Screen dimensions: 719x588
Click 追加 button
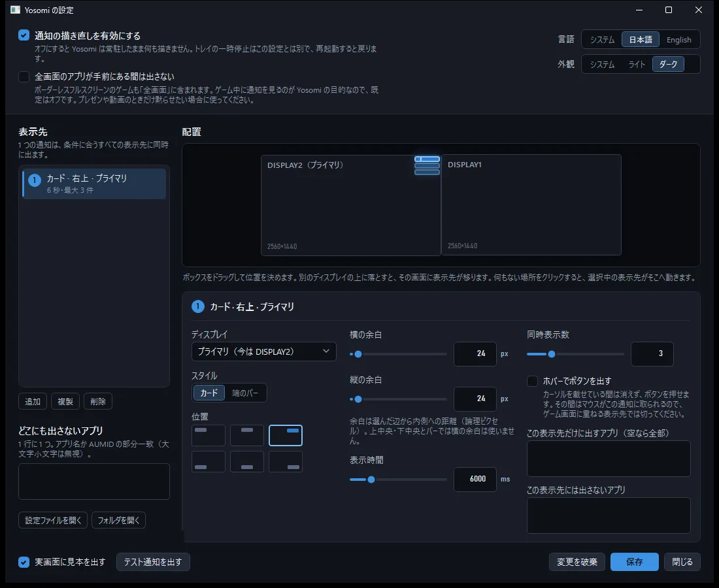pos(33,401)
